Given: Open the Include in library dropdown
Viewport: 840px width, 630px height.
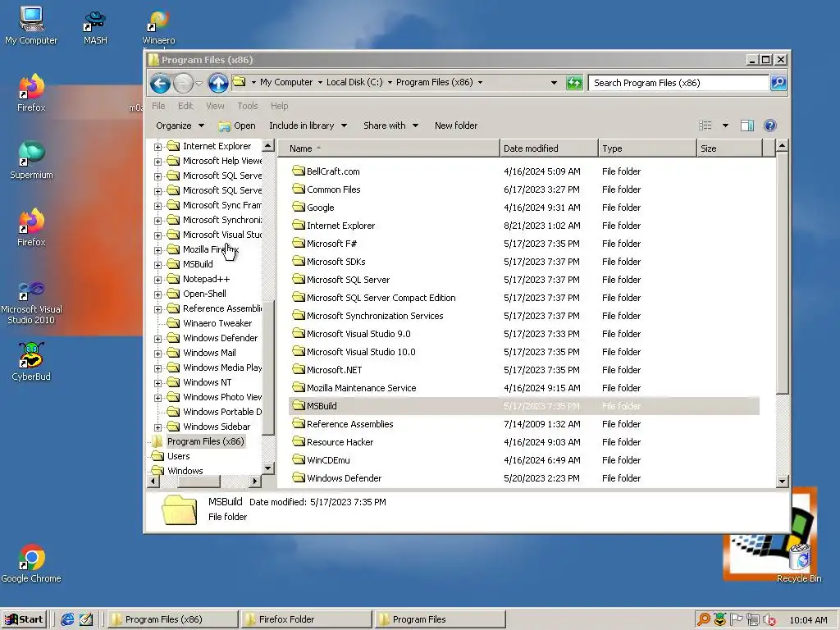Looking at the screenshot, I should point(308,126).
